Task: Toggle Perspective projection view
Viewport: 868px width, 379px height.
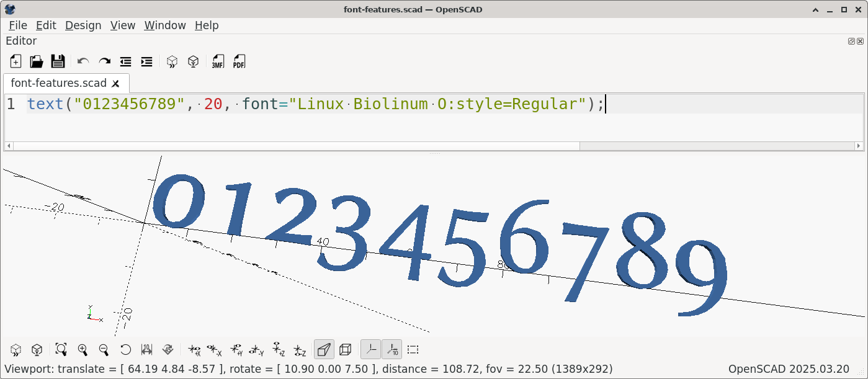Action: pyautogui.click(x=324, y=349)
